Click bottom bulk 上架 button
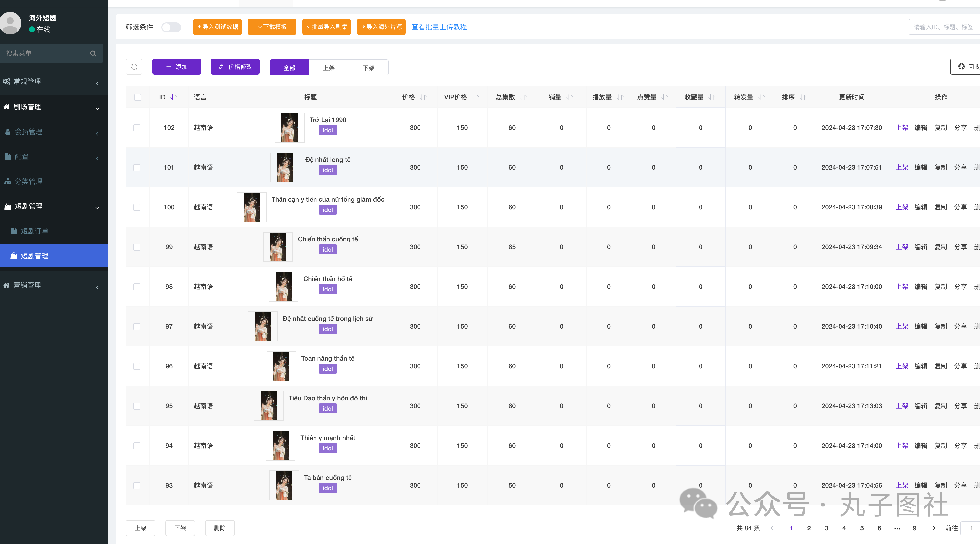Image resolution: width=980 pixels, height=544 pixels. pyautogui.click(x=140, y=528)
